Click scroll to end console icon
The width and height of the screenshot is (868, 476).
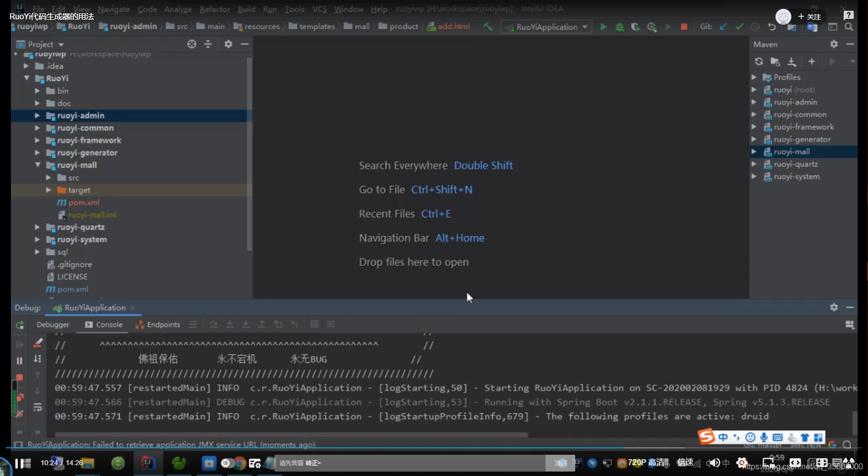(38, 358)
